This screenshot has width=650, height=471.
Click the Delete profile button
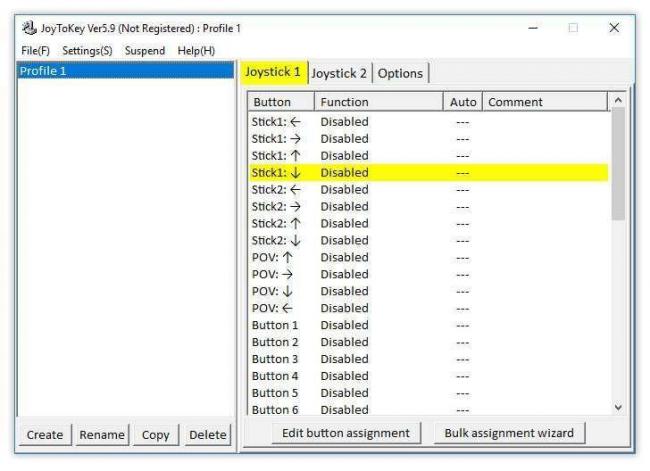coord(208,435)
